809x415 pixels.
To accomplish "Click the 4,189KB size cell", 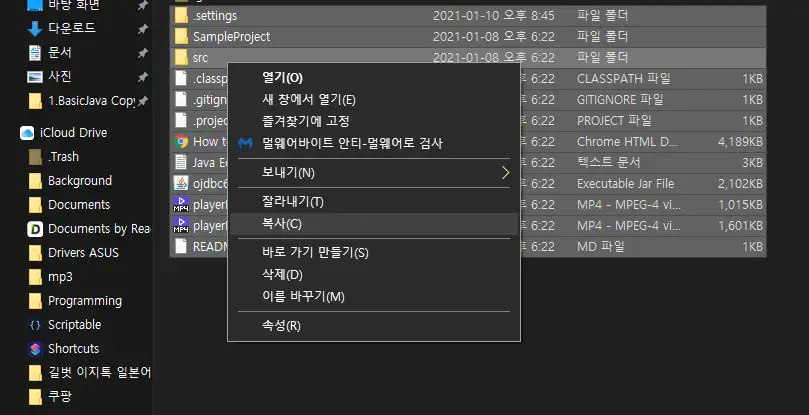I will click(740, 141).
